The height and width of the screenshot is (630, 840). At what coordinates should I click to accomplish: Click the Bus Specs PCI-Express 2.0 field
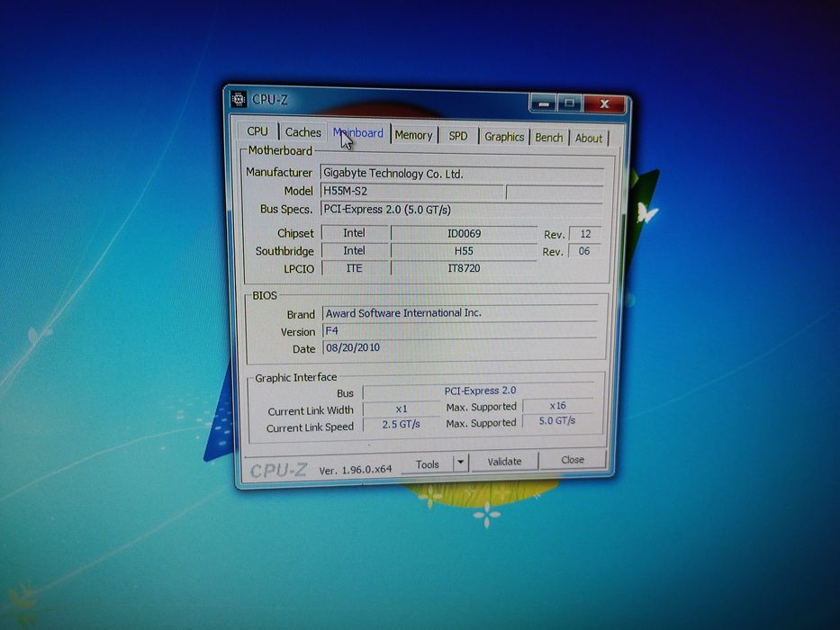462,210
